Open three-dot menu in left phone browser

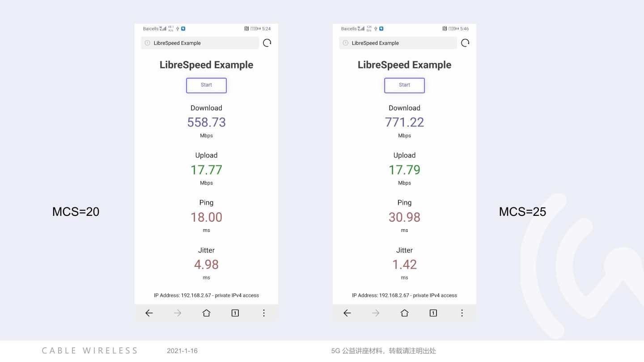point(264,313)
